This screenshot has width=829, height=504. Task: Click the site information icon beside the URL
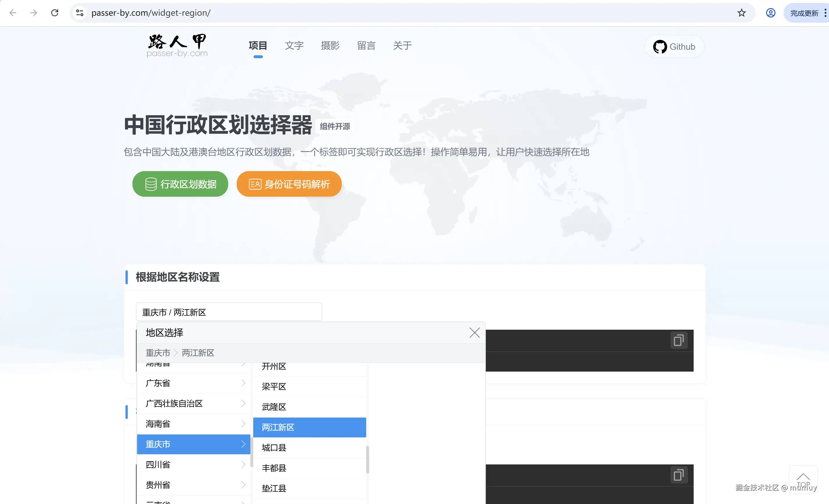click(79, 13)
